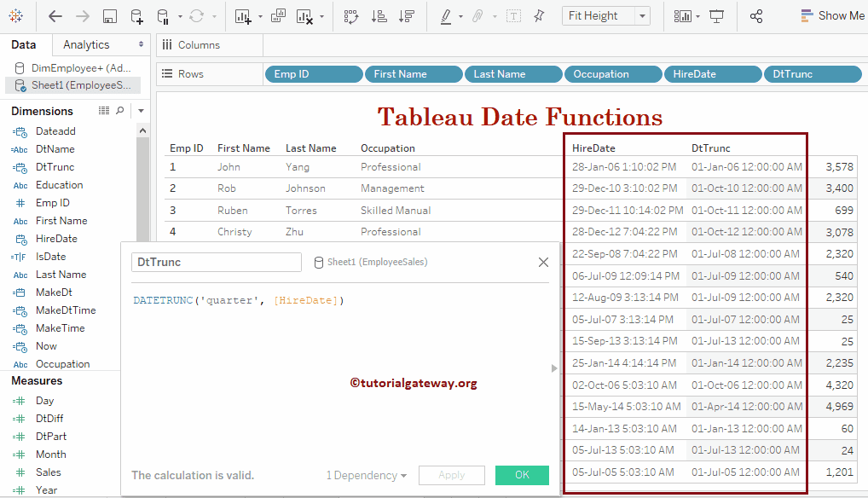Image resolution: width=868 pixels, height=498 pixels.
Task: Undo the last action
Action: pos(55,14)
